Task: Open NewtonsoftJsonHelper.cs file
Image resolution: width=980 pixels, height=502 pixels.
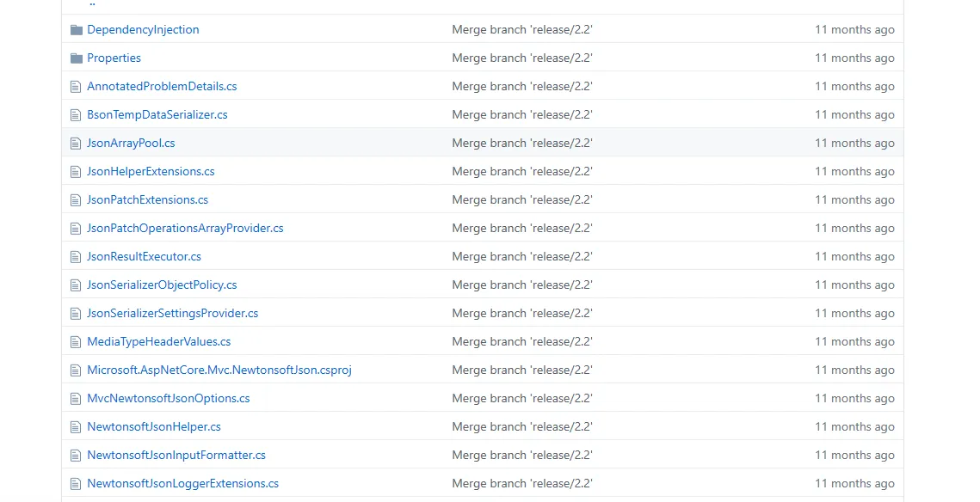Action: (x=154, y=427)
